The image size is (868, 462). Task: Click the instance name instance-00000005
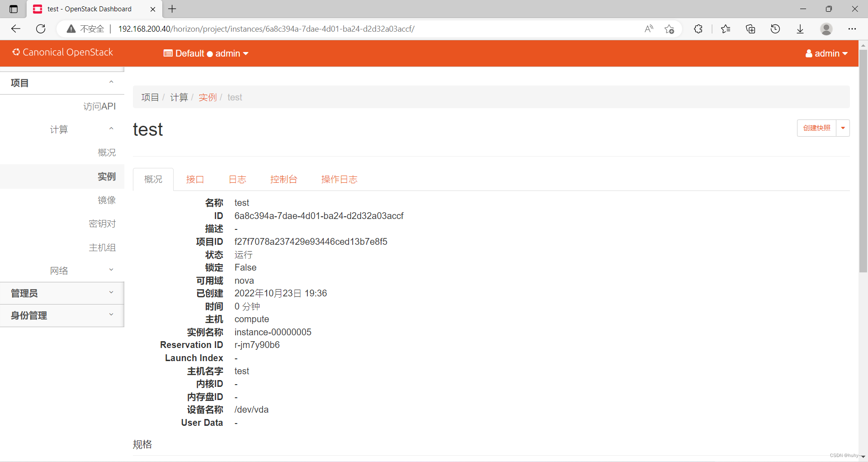[273, 332]
